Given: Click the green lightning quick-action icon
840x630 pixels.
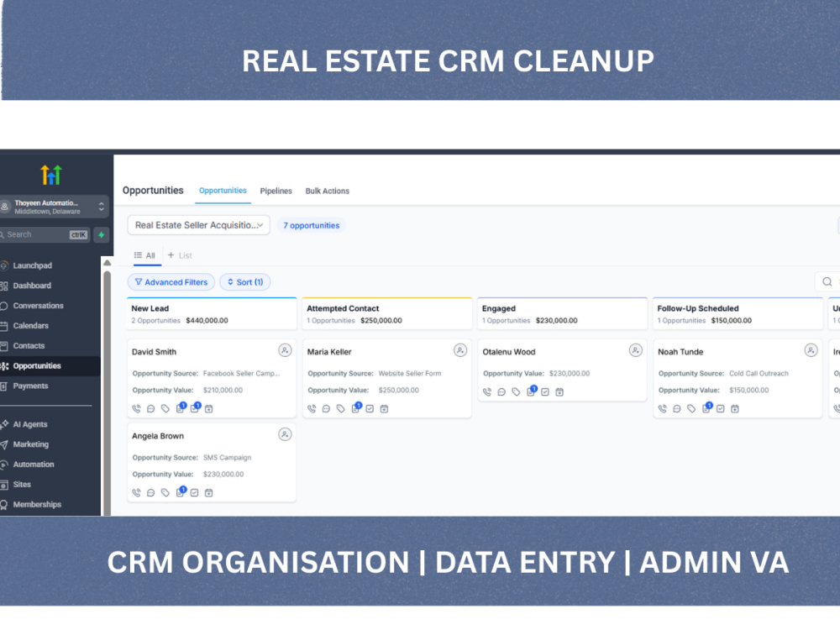Looking at the screenshot, I should coord(102,234).
